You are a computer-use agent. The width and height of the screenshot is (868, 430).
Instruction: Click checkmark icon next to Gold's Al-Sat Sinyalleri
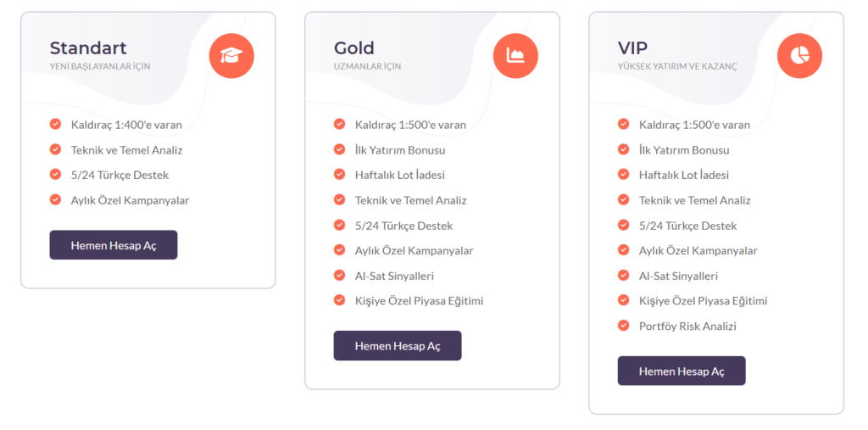click(x=339, y=276)
